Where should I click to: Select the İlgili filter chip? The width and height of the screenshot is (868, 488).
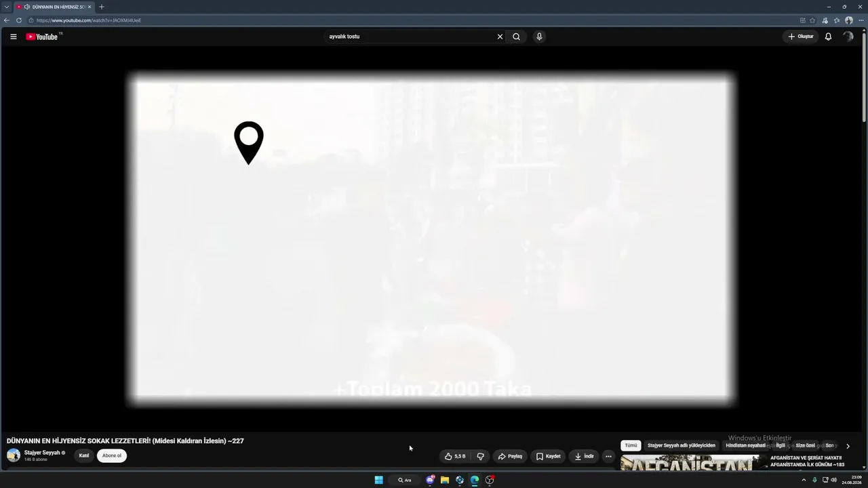pos(781,445)
